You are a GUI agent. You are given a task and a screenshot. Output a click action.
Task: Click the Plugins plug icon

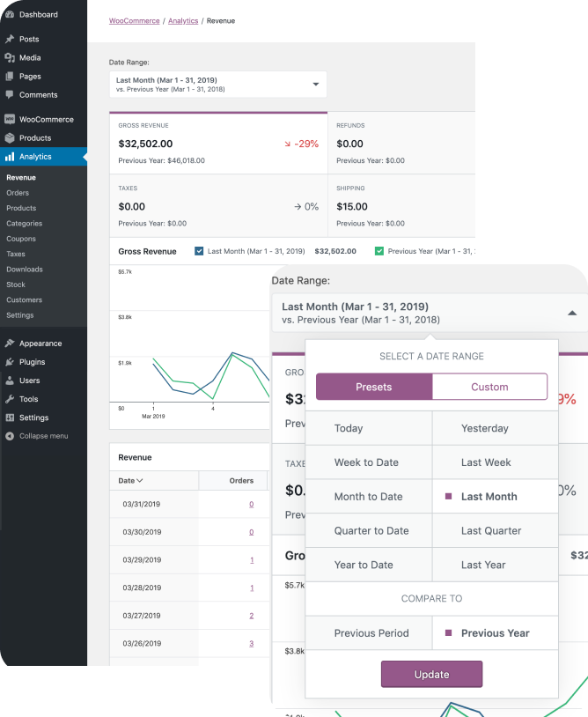[x=10, y=362]
